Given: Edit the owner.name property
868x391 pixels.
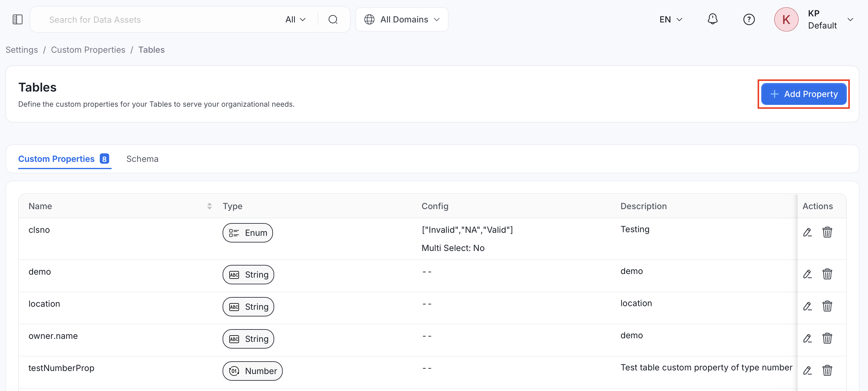Looking at the screenshot, I should (807, 339).
